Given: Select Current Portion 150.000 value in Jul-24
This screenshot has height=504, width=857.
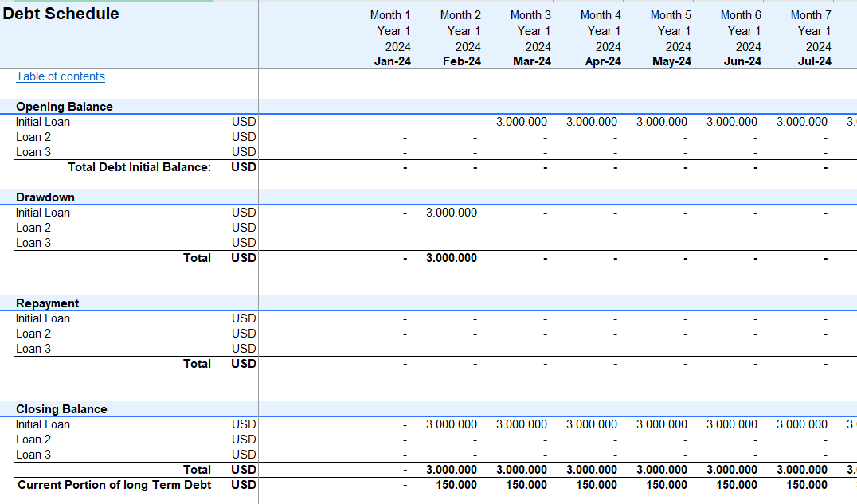Looking at the screenshot, I should (807, 485).
